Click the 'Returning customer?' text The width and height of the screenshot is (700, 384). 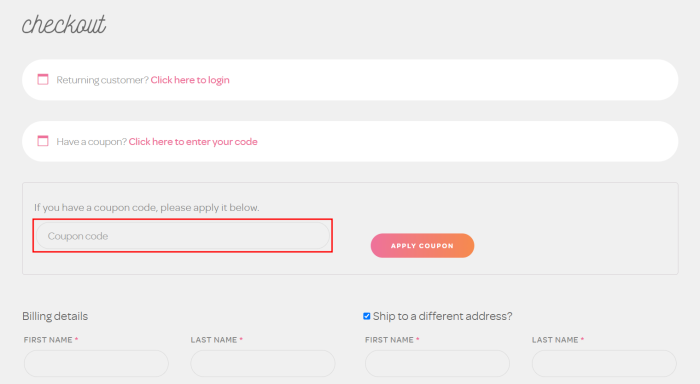pos(102,80)
